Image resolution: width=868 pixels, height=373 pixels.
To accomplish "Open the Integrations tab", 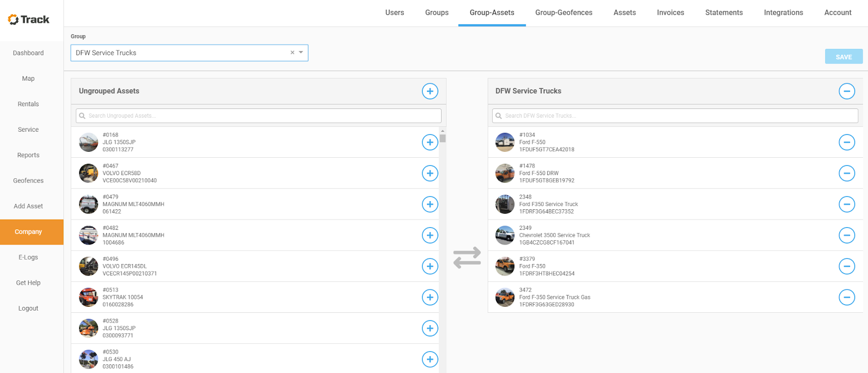I will pos(783,12).
